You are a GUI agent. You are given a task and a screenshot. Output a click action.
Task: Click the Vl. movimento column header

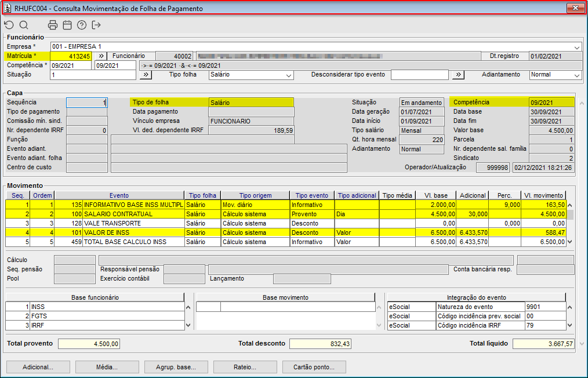[543, 196]
